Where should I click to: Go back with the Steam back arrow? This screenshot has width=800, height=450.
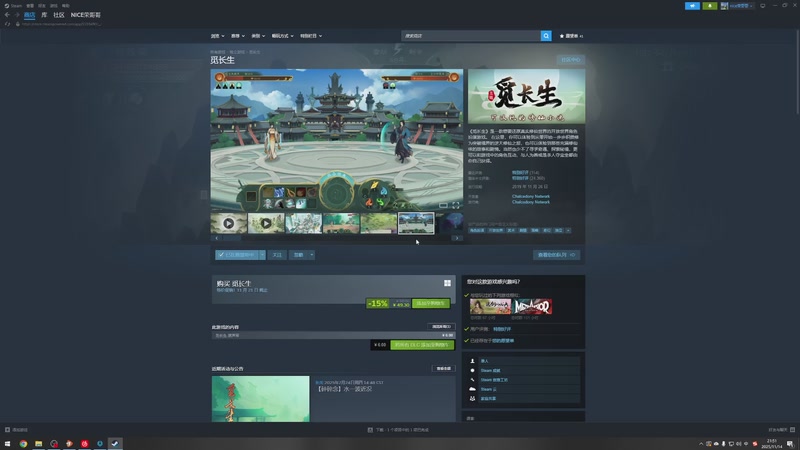point(7,15)
